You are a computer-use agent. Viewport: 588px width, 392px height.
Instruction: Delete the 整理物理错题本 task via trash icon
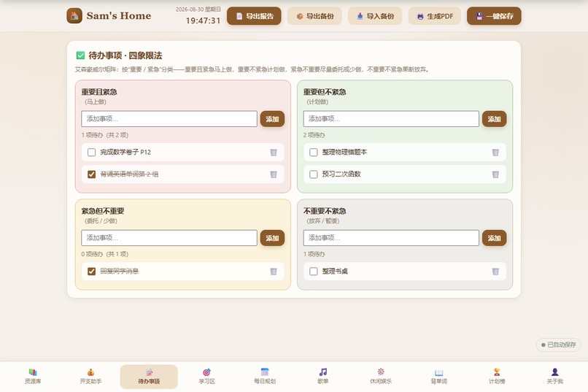(495, 153)
